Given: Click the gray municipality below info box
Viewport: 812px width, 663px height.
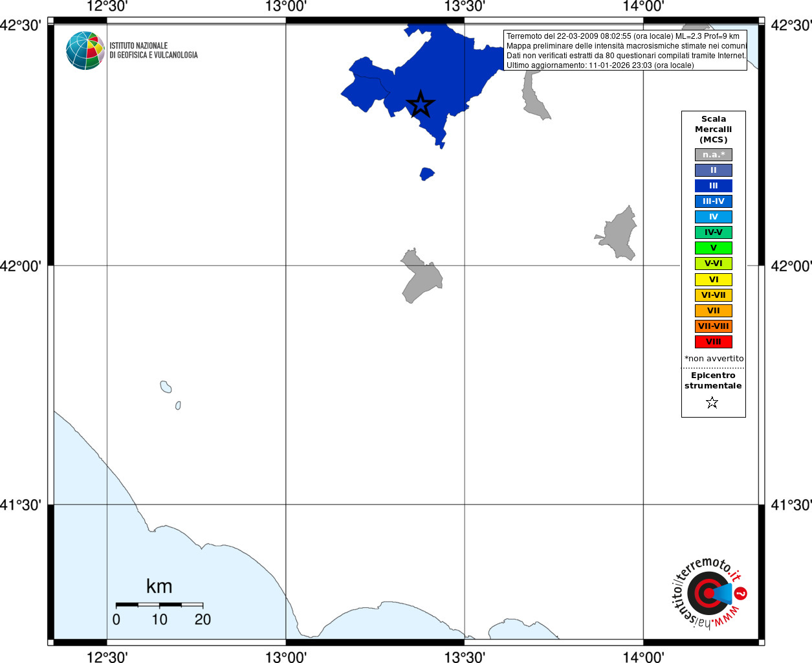Looking at the screenshot, I should point(535,98).
